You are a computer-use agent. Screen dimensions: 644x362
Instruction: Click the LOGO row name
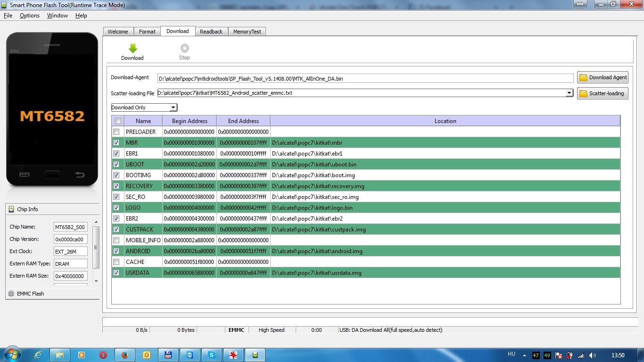[x=133, y=208]
